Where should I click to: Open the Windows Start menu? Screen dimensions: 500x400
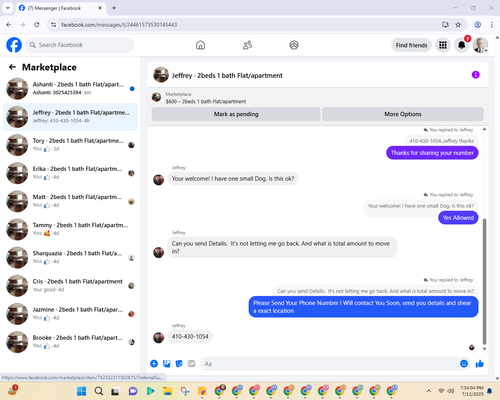[81, 391]
